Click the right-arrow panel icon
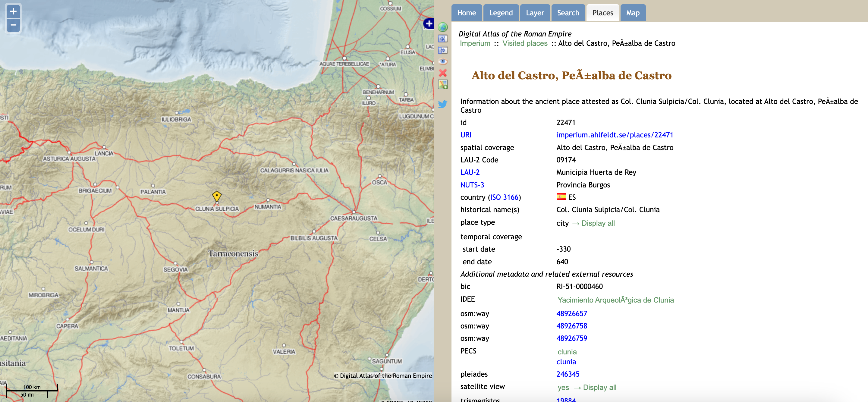 (x=442, y=50)
